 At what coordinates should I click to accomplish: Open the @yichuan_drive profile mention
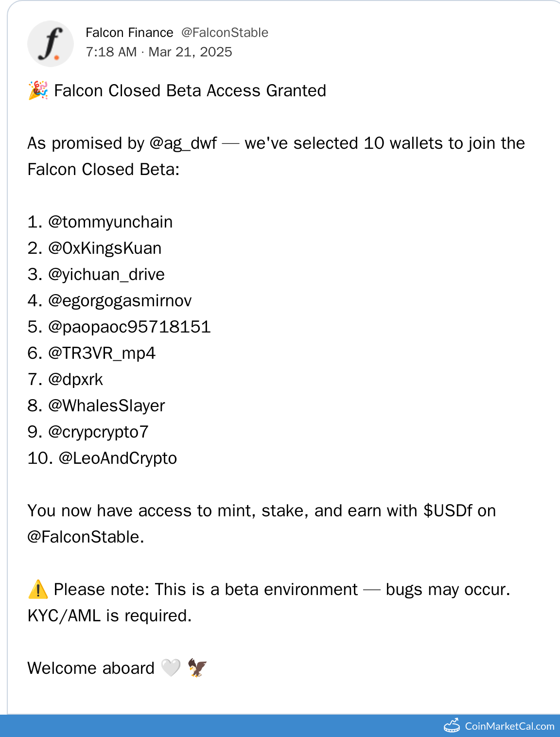click(106, 275)
